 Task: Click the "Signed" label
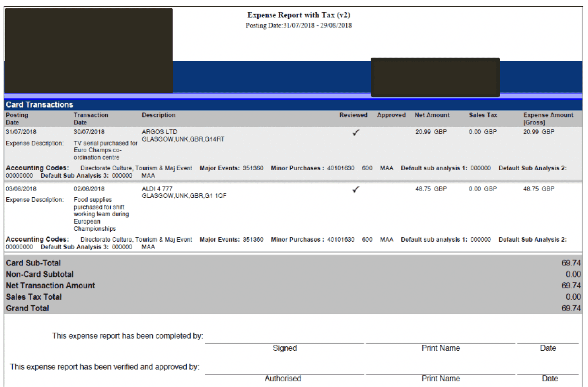tap(285, 348)
